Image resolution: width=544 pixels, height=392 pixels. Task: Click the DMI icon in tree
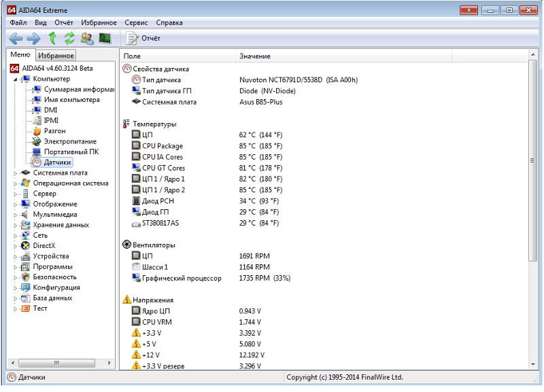pos(37,110)
